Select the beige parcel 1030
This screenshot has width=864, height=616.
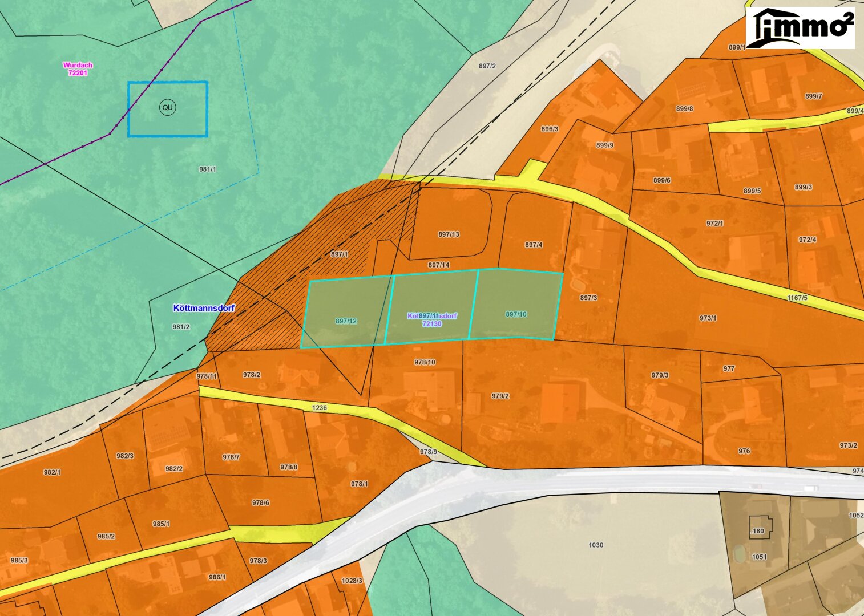596,545
